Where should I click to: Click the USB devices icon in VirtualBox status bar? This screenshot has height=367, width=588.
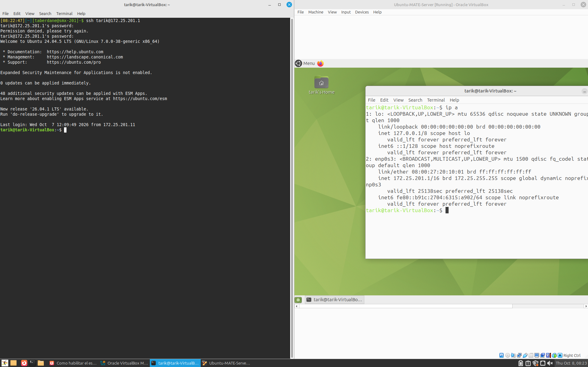[525, 355]
